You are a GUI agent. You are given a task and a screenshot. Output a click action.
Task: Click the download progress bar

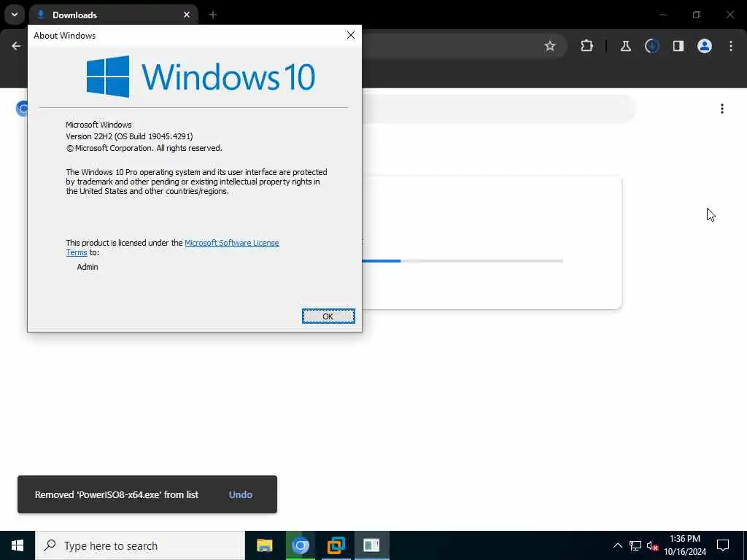462,261
